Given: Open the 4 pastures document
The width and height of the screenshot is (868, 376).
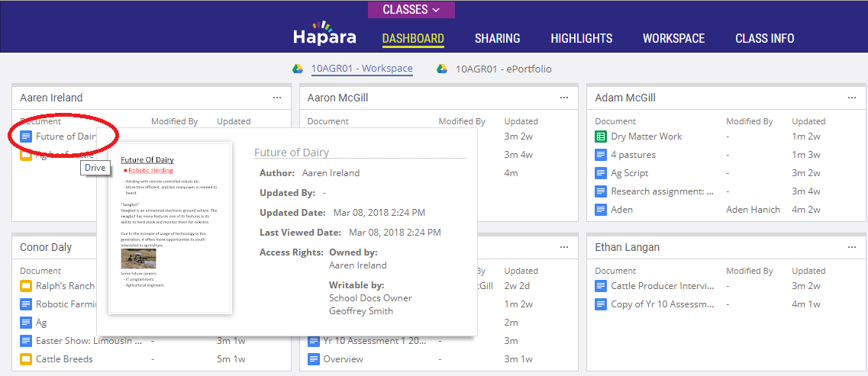Looking at the screenshot, I should [634, 155].
